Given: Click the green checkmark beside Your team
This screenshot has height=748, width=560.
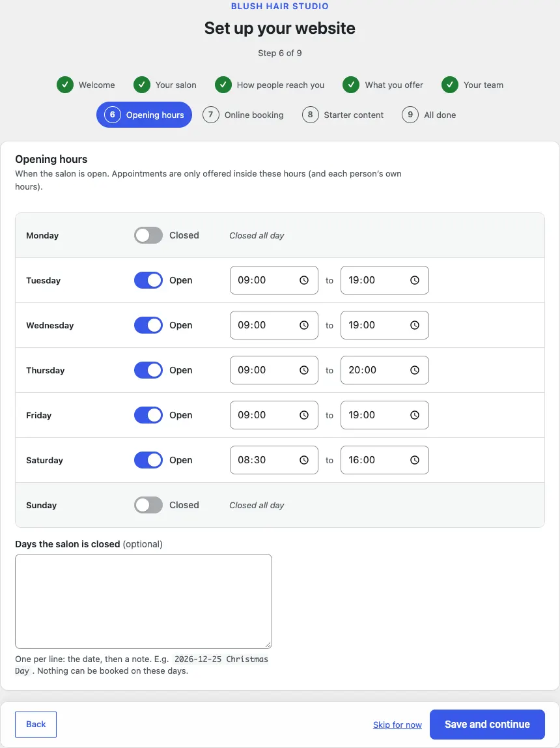Looking at the screenshot, I should coord(450,85).
